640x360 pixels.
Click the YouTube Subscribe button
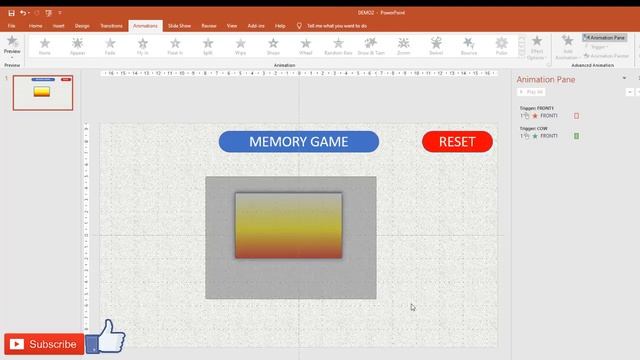[44, 344]
